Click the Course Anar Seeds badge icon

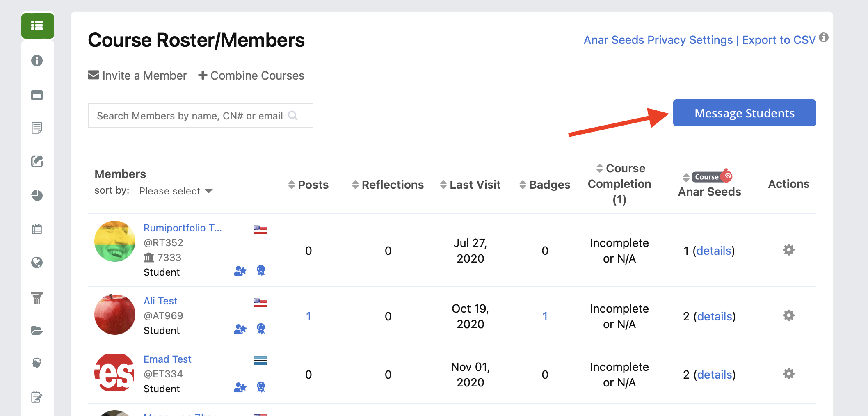coord(712,176)
